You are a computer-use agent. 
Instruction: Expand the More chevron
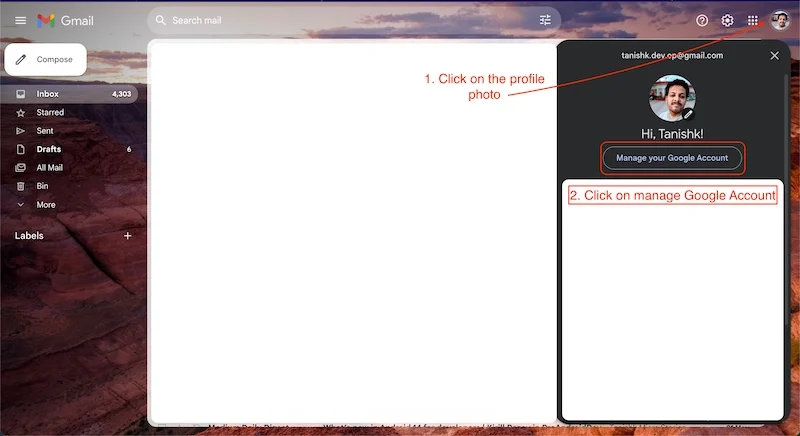[20, 204]
